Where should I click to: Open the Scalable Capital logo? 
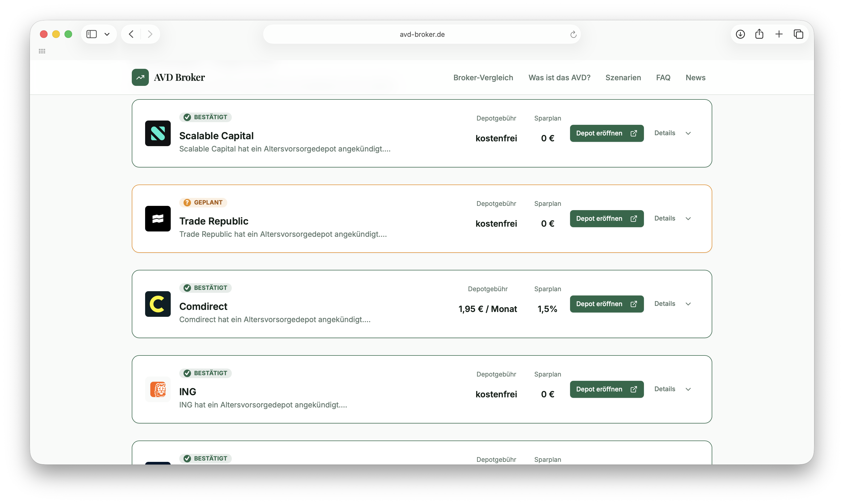tap(158, 133)
